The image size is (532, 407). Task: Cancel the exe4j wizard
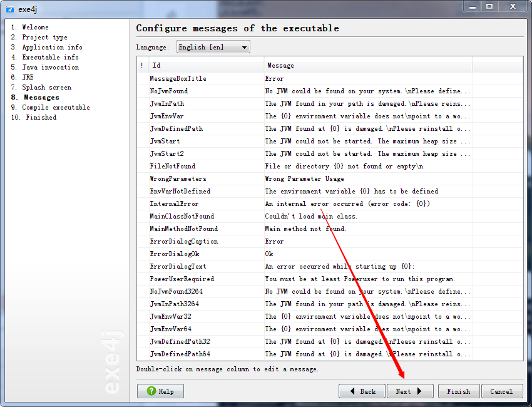(x=502, y=391)
